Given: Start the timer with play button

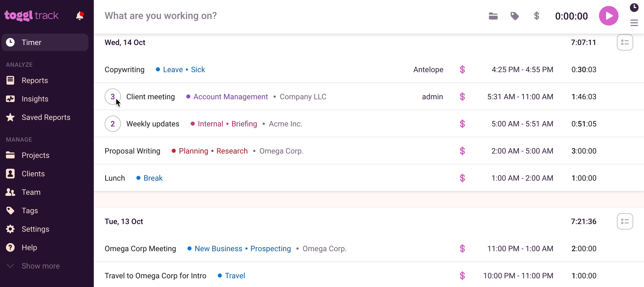Looking at the screenshot, I should tap(608, 16).
